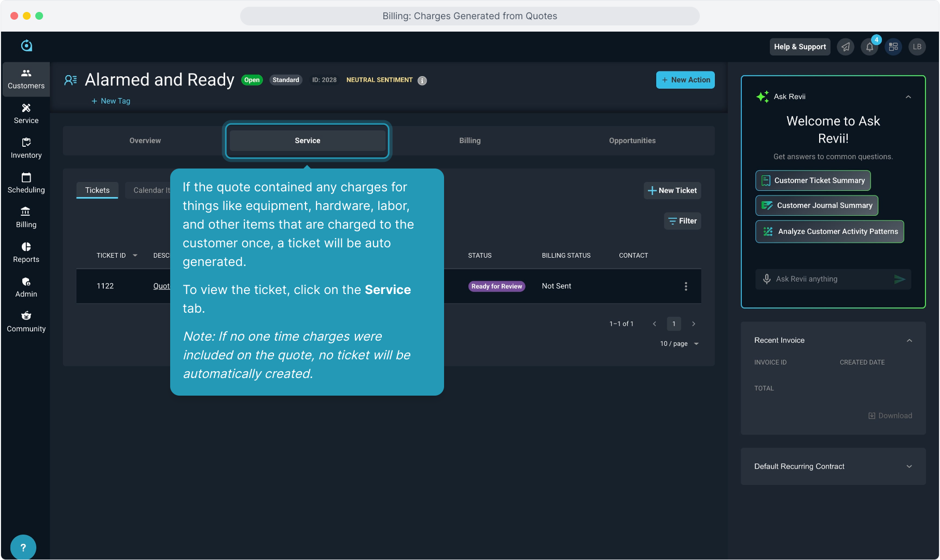Screen dimensions: 940x560
Task: Switch to the Billing tab
Action: [x=469, y=141]
